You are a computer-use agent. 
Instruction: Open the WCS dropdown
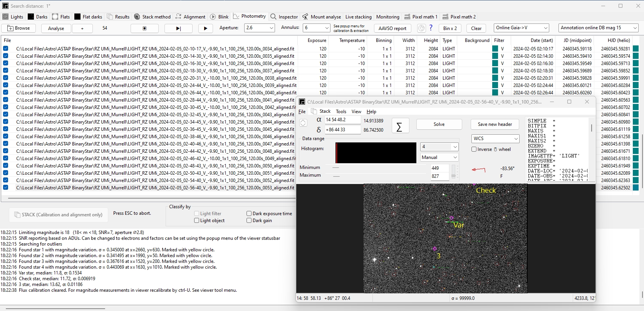[x=495, y=139]
